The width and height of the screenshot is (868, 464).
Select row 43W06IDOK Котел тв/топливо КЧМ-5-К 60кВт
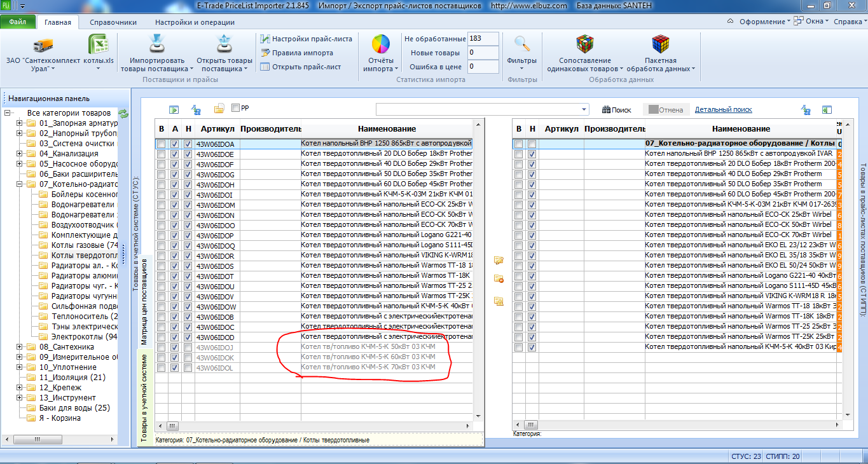click(314, 358)
